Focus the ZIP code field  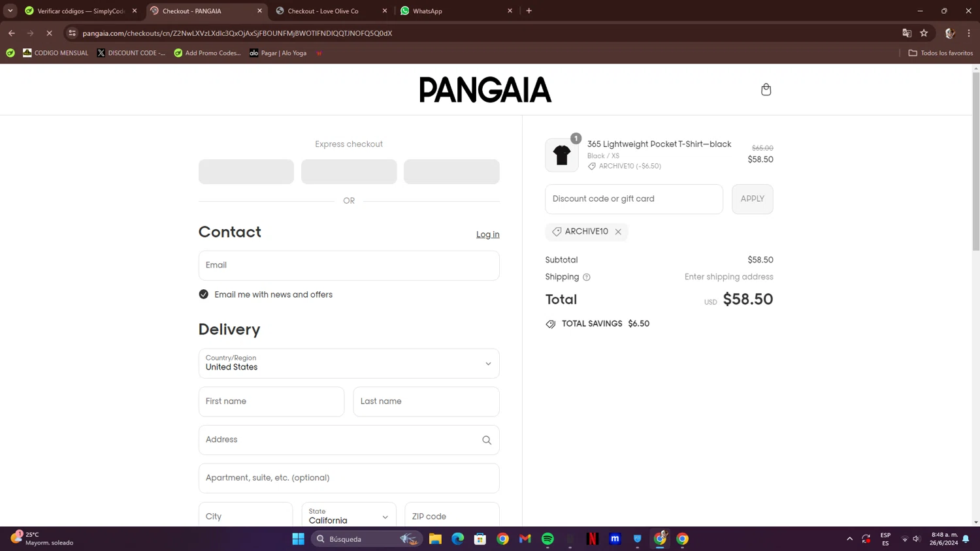coord(452,516)
